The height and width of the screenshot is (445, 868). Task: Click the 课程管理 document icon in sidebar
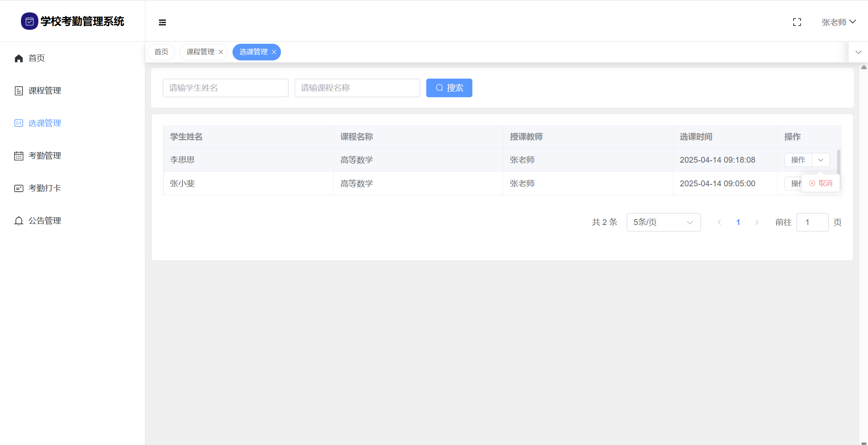pos(19,91)
